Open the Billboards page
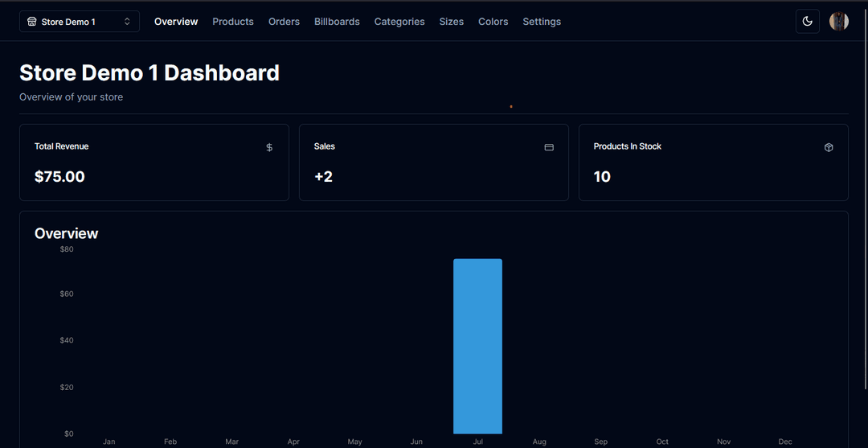Image resolution: width=868 pixels, height=448 pixels. [x=337, y=22]
